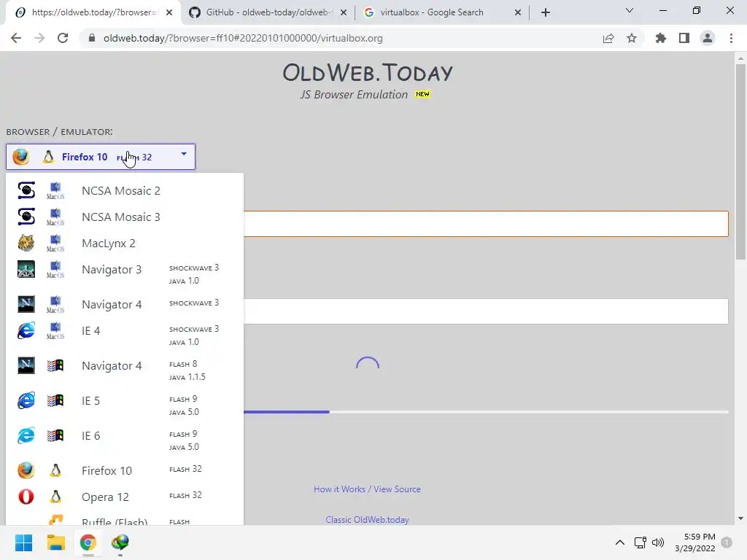The image size is (747, 560).
Task: Click the Windows flag icon beside IE 5
Action: 55,400
